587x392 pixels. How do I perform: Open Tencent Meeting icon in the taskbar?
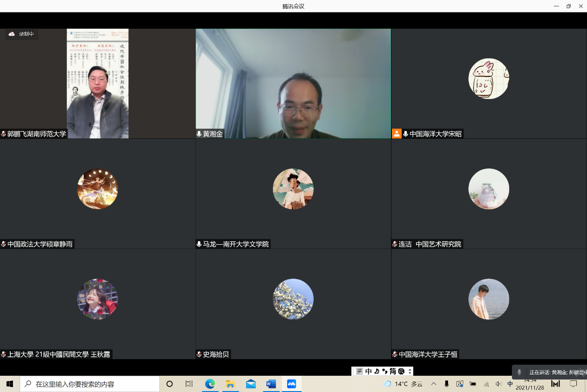tap(291, 384)
